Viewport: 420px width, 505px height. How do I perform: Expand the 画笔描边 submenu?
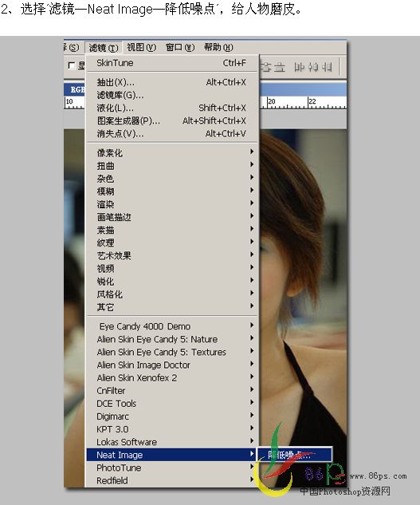[171, 217]
